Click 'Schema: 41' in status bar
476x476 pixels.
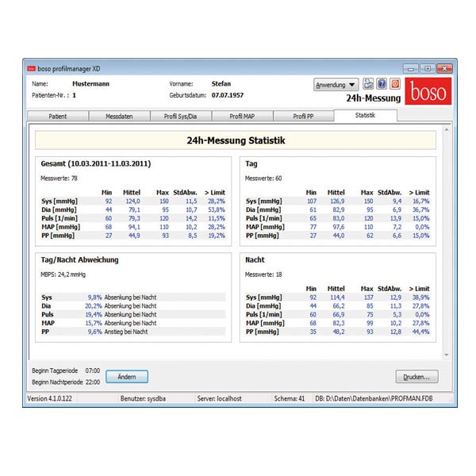coord(290,398)
